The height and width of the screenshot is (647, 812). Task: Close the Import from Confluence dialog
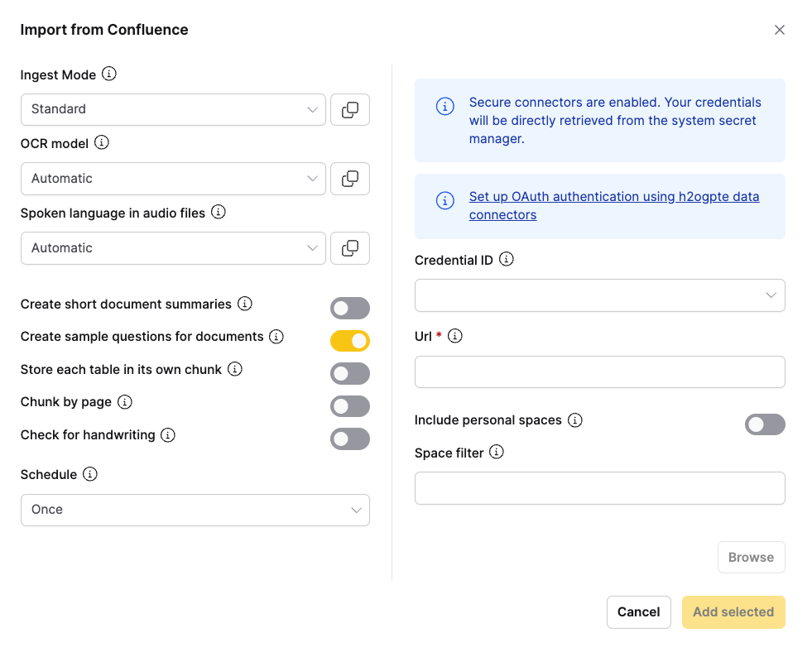pos(779,30)
